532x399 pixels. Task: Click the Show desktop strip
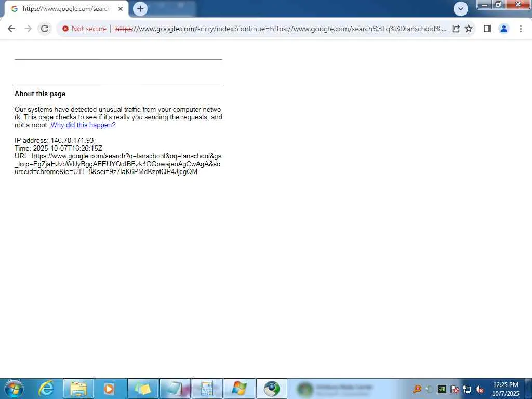point(528,389)
